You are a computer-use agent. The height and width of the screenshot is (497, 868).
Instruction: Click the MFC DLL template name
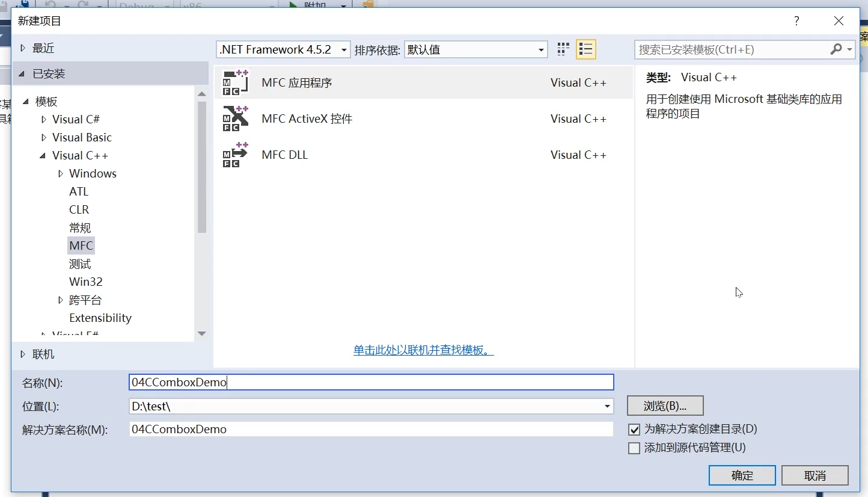point(285,155)
